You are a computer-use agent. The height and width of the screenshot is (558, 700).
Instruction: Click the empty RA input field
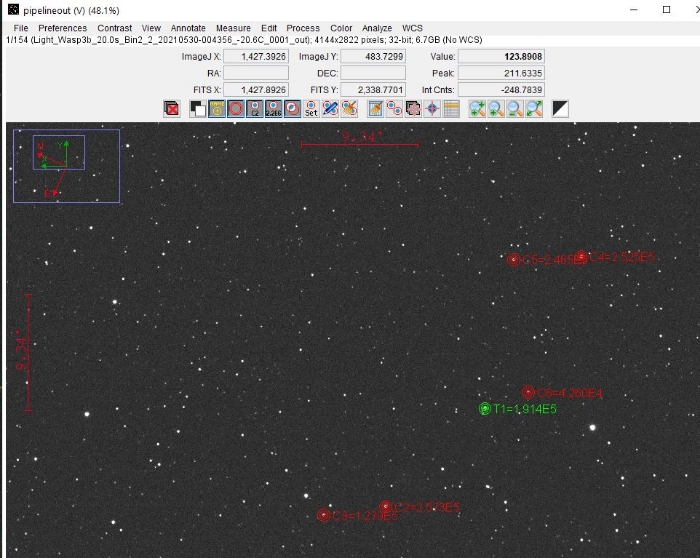click(x=256, y=73)
